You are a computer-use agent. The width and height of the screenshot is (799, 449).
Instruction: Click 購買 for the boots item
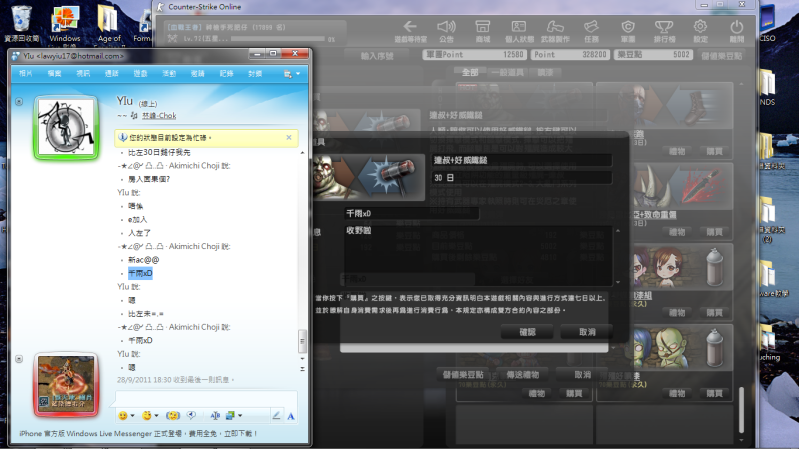click(714, 151)
